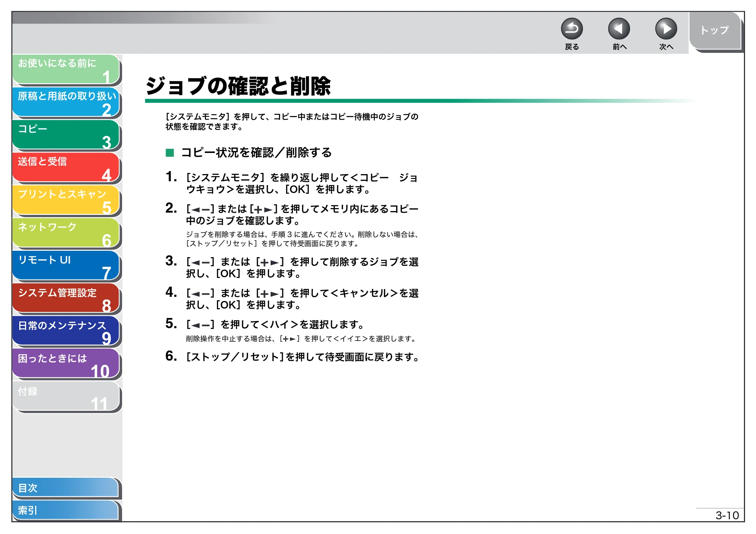Select chapter 6 ネットワーク tab
The width and height of the screenshot is (756, 534).
coord(66,233)
